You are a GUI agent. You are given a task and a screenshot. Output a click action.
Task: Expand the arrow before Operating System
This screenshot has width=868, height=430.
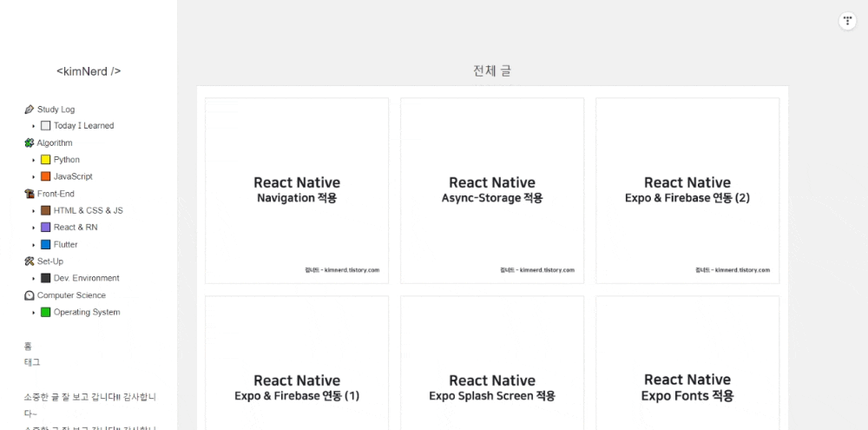coord(34,313)
